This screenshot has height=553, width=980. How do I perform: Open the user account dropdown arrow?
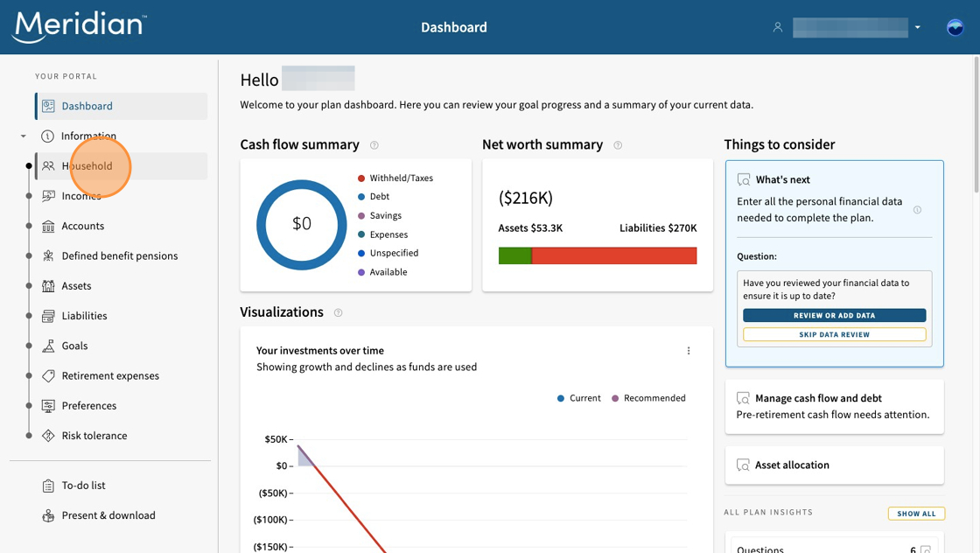(x=918, y=27)
